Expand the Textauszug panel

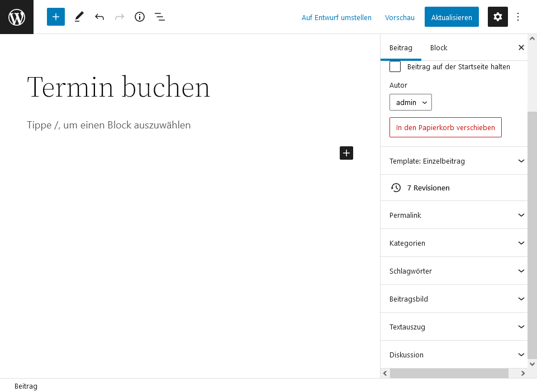click(454, 327)
